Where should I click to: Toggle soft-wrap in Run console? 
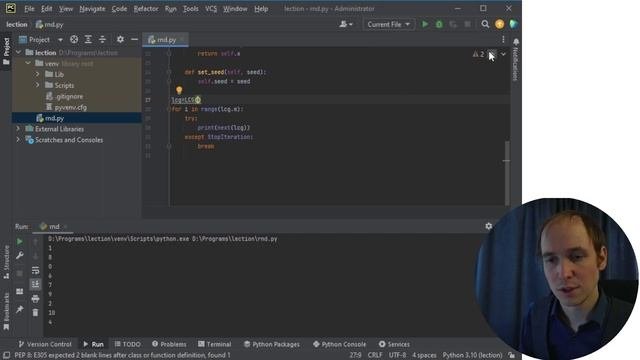pyautogui.click(x=36, y=270)
